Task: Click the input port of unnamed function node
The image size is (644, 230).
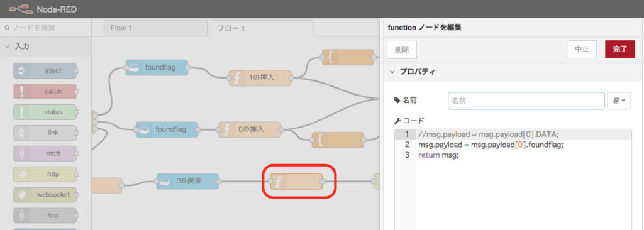Action: [270, 181]
